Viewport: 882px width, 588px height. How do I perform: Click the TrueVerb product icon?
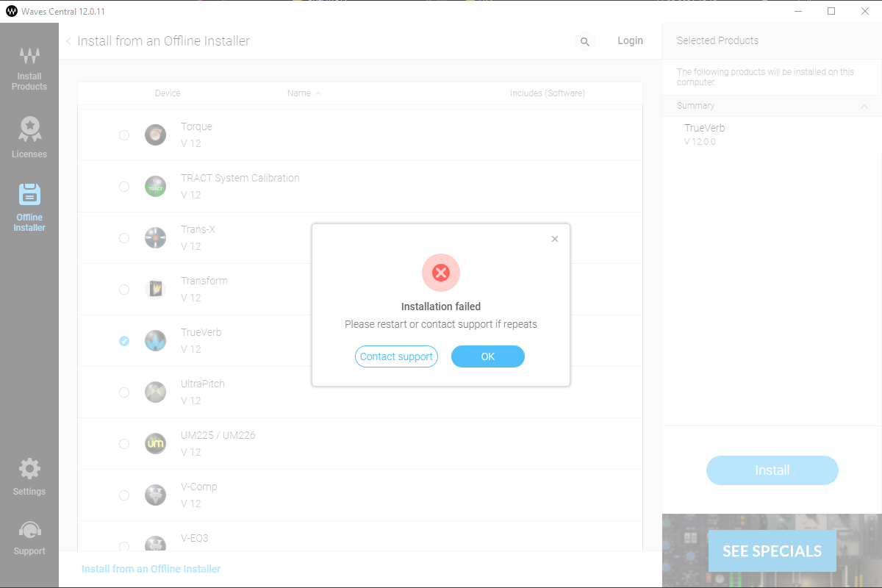click(155, 340)
